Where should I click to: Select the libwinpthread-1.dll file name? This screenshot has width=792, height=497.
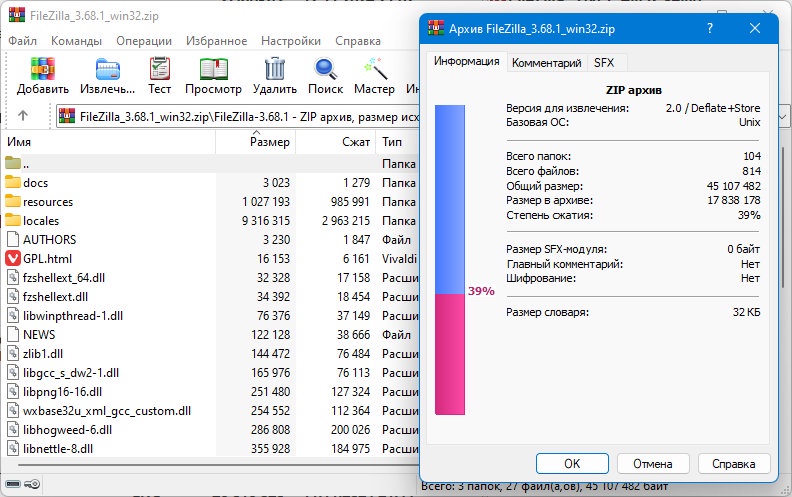point(73,316)
